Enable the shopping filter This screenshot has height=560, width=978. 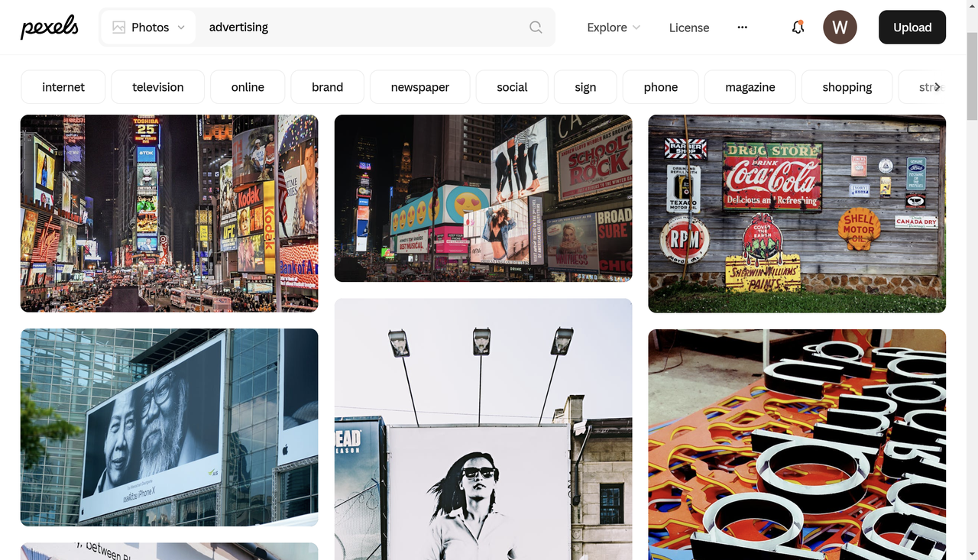847,86
